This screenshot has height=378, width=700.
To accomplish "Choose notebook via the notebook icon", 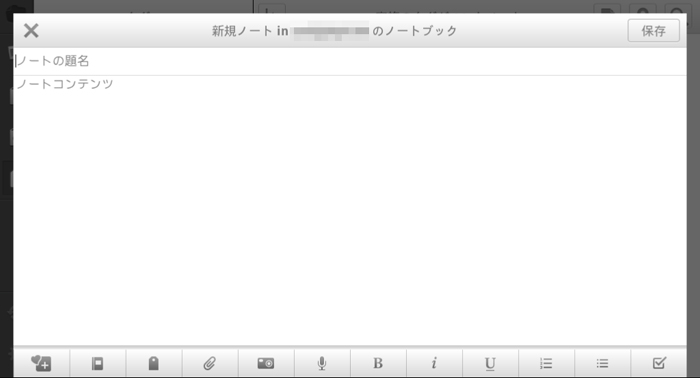I will (97, 363).
